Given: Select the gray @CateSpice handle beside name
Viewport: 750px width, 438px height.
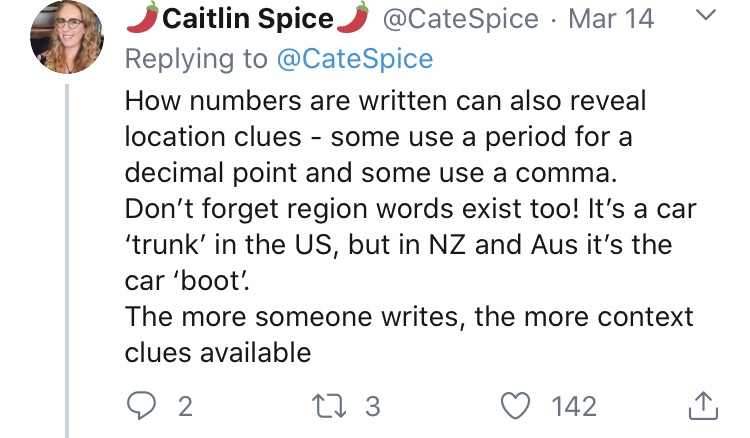Looking at the screenshot, I should (x=461, y=19).
